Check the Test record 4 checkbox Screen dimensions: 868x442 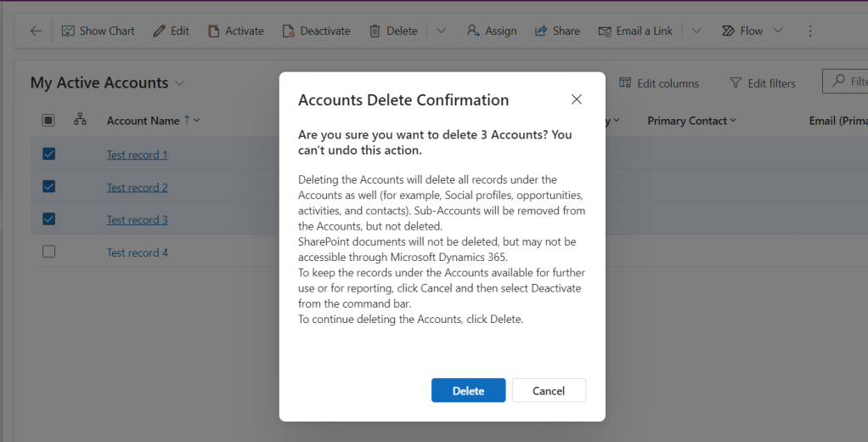(48, 252)
